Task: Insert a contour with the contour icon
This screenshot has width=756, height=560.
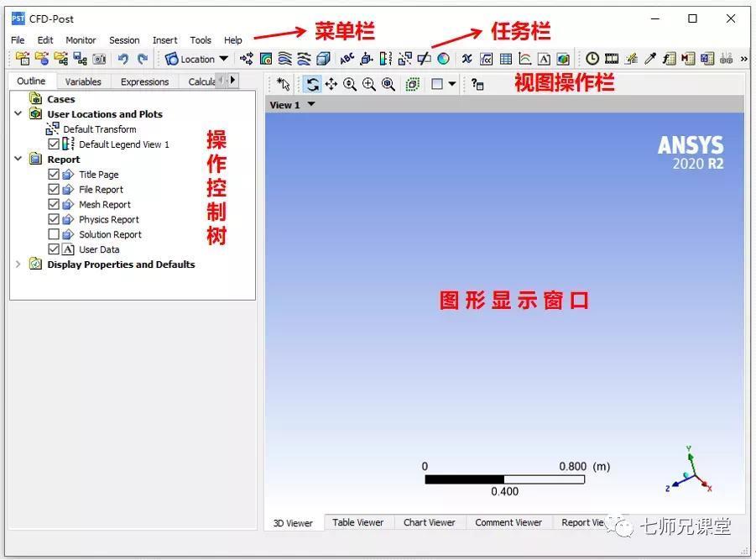Action: click(267, 59)
